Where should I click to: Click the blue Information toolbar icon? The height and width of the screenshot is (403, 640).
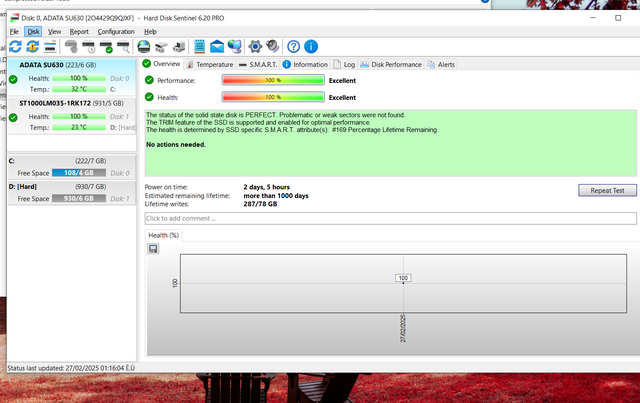click(x=311, y=46)
